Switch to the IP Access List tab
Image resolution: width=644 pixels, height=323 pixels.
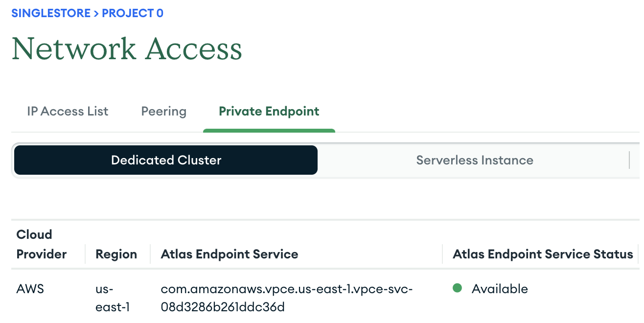[68, 111]
